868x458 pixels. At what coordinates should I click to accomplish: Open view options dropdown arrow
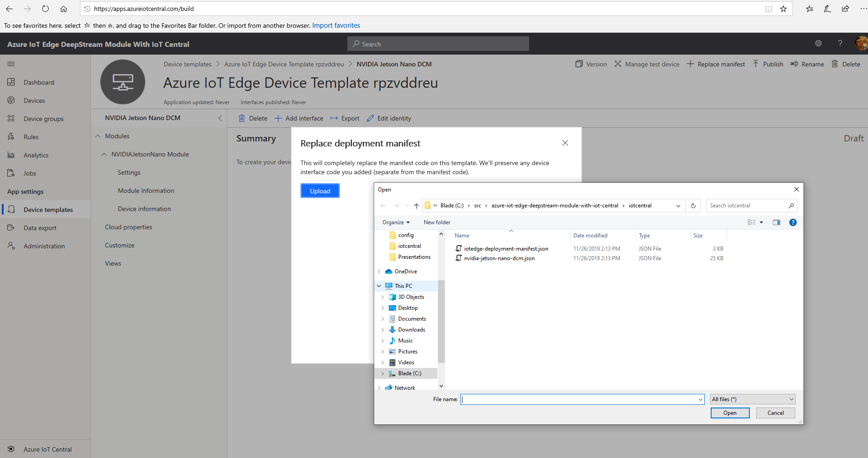(x=761, y=222)
